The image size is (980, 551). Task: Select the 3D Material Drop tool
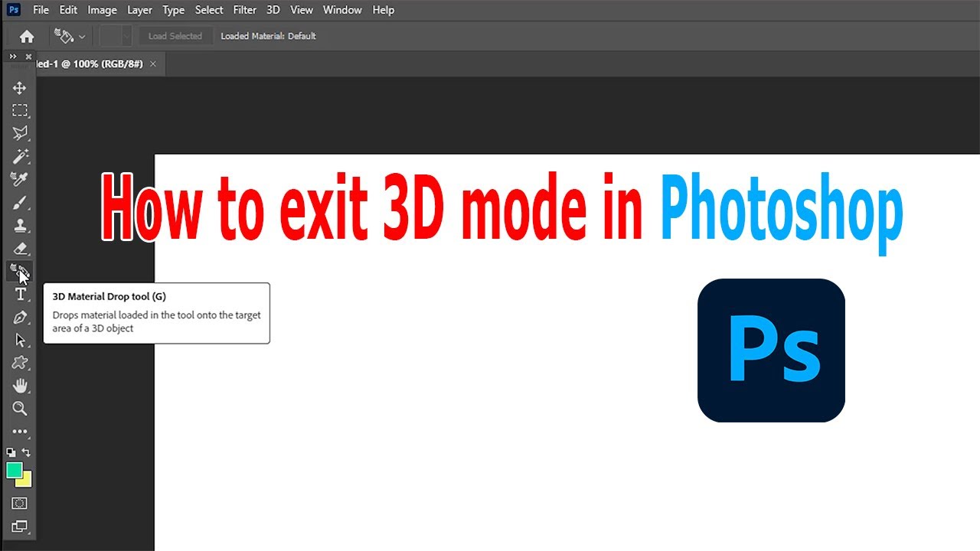(x=20, y=272)
